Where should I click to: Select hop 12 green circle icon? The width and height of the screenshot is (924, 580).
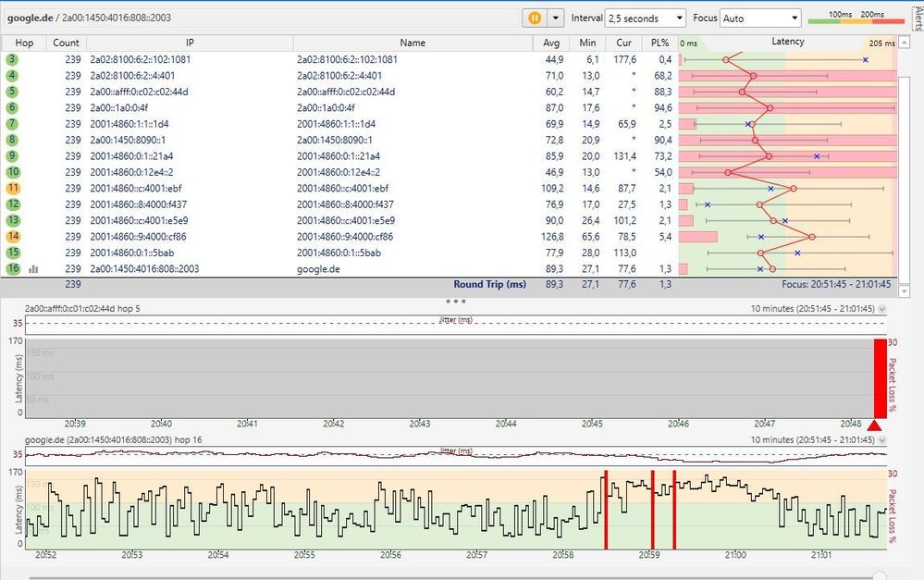click(x=13, y=204)
